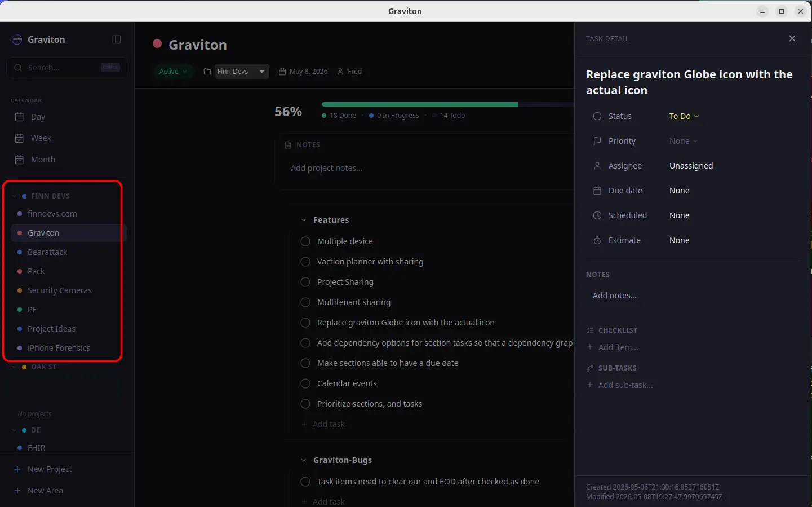Complete the Replace graviton Globe icon task
Image resolution: width=812 pixels, height=507 pixels.
(x=305, y=323)
